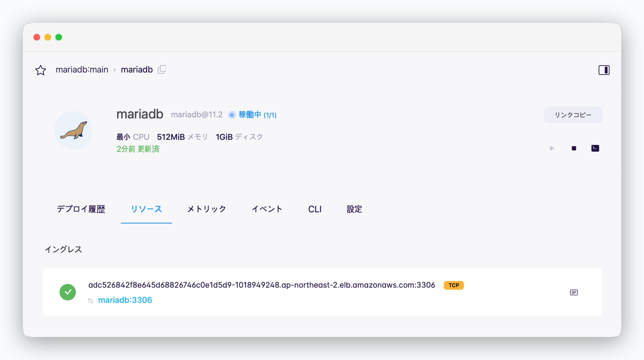
Task: Open the CLI tab
Action: [x=315, y=209]
